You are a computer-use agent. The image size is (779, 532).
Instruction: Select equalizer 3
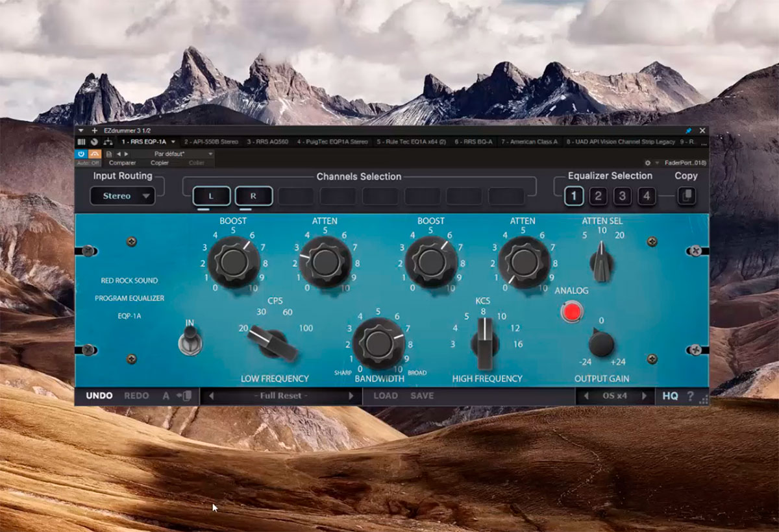pyautogui.click(x=623, y=196)
